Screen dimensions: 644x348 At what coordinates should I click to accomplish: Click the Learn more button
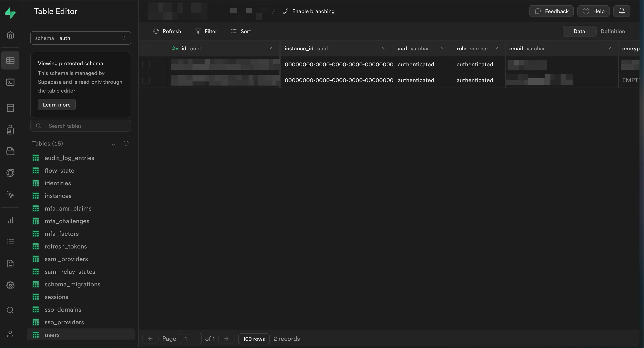click(57, 104)
